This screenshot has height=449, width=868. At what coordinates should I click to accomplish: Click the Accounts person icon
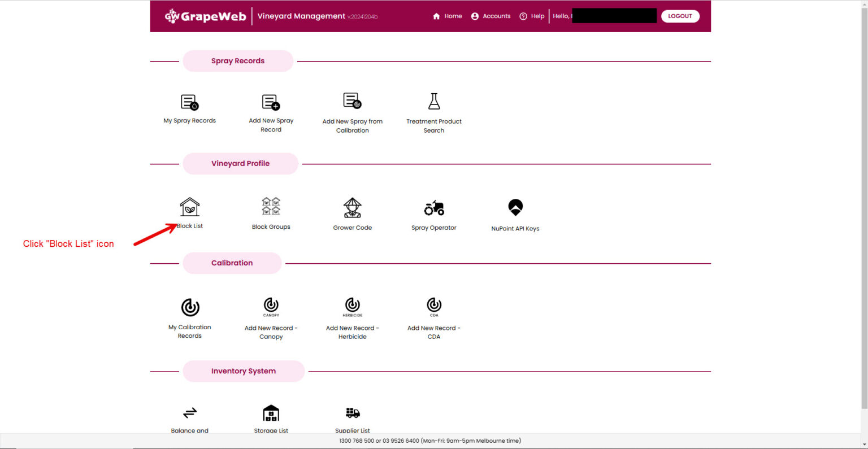[475, 16]
